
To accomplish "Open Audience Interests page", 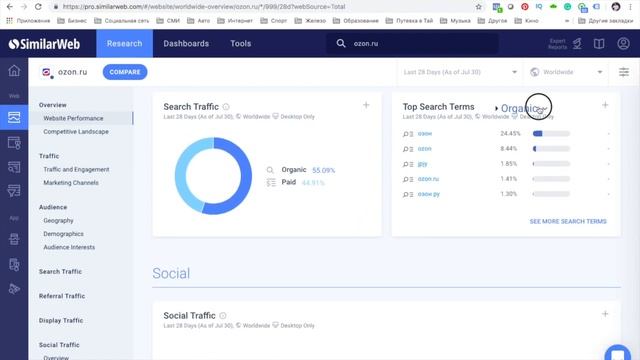I will tap(69, 247).
